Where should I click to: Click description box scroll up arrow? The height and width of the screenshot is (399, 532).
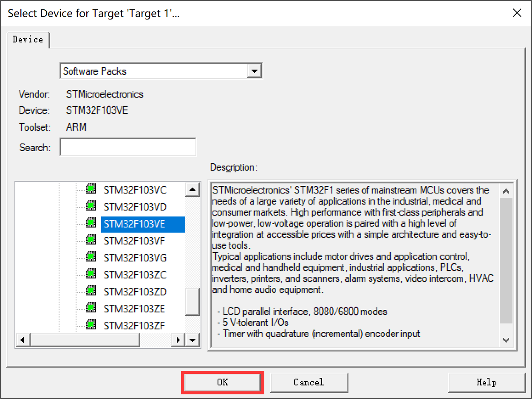506,191
